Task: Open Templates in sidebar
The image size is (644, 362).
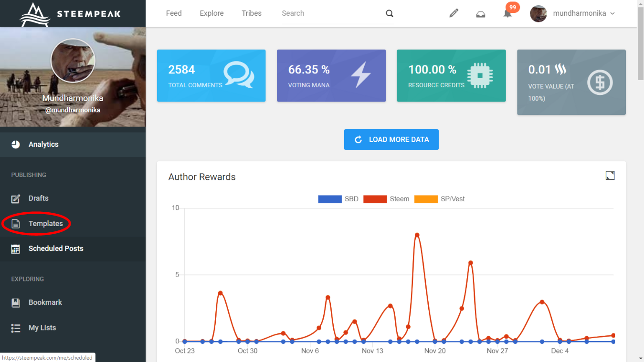Action: click(x=73, y=224)
